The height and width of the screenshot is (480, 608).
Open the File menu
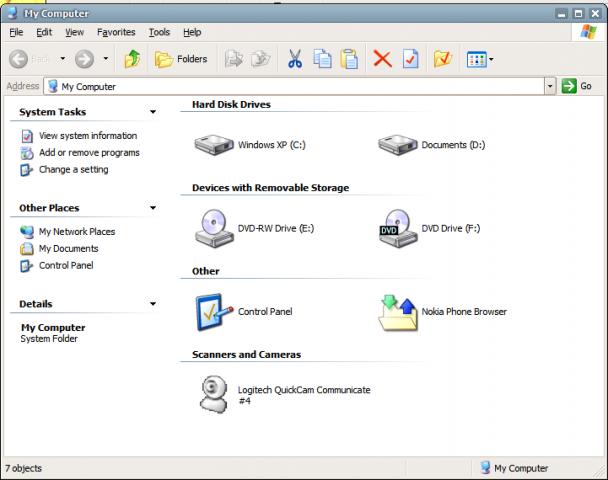[16, 32]
